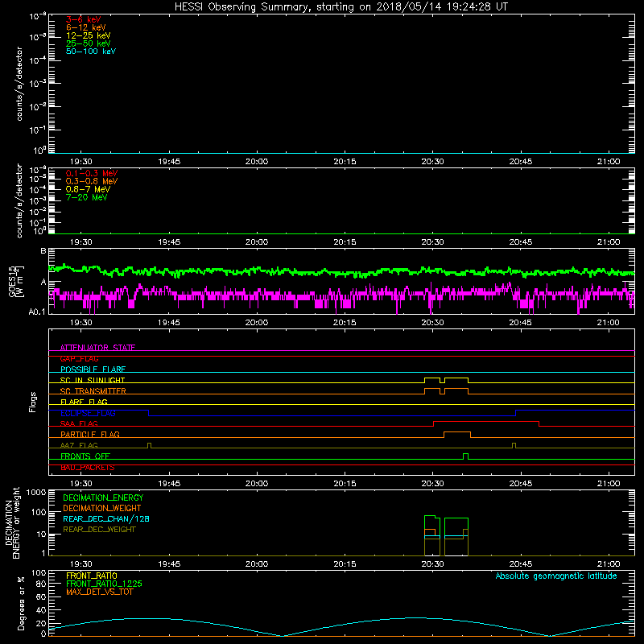The width and height of the screenshot is (644, 644).
Task: Select the POSSIBLE_FLARE flag label
Action: pos(93,369)
